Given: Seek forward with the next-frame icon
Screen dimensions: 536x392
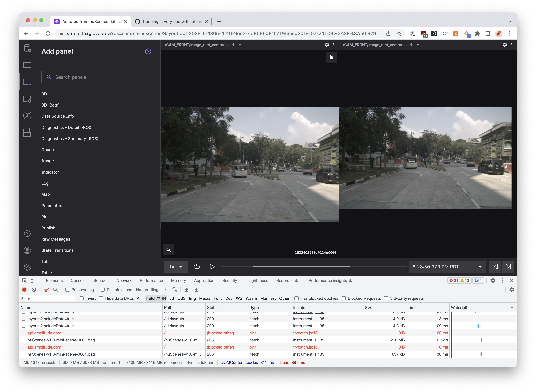Looking at the screenshot, I should pos(508,267).
